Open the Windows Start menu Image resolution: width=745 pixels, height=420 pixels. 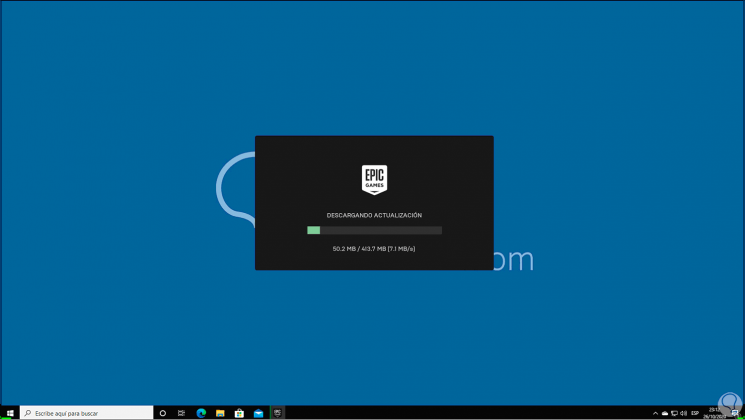10,413
